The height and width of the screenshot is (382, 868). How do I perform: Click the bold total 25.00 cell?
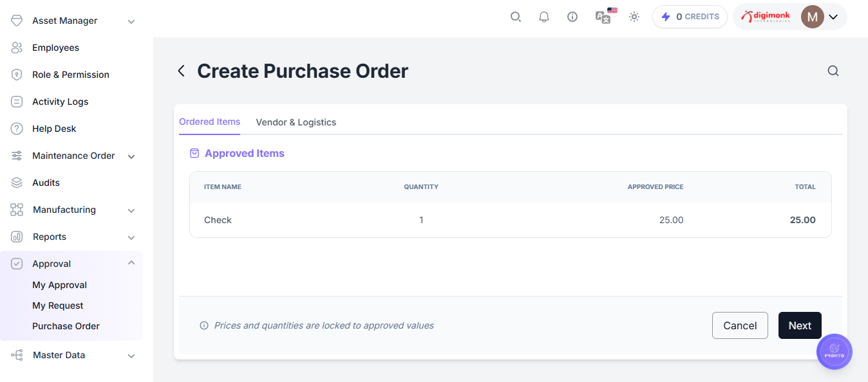tap(803, 220)
